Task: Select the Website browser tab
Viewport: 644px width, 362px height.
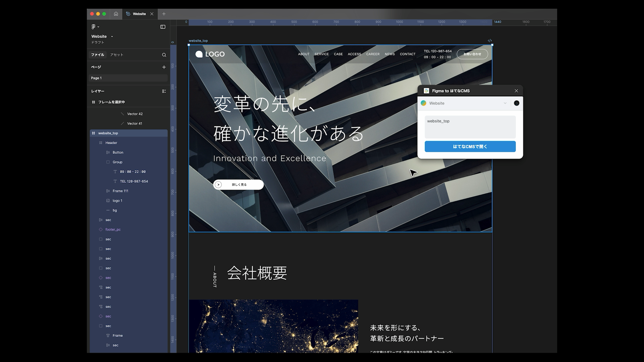Action: click(x=140, y=14)
